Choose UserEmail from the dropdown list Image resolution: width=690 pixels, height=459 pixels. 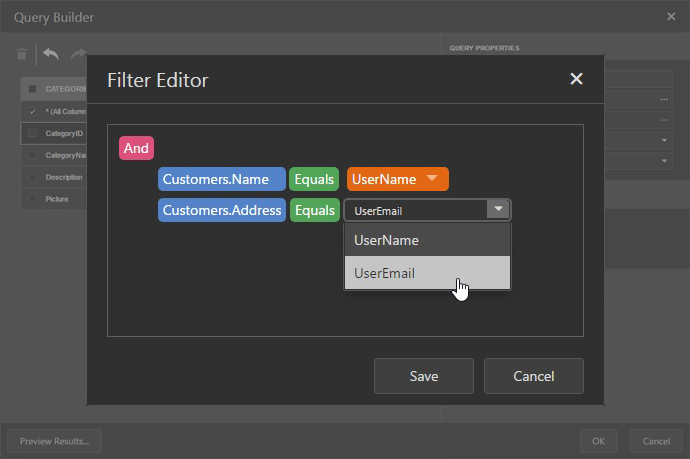click(x=427, y=273)
